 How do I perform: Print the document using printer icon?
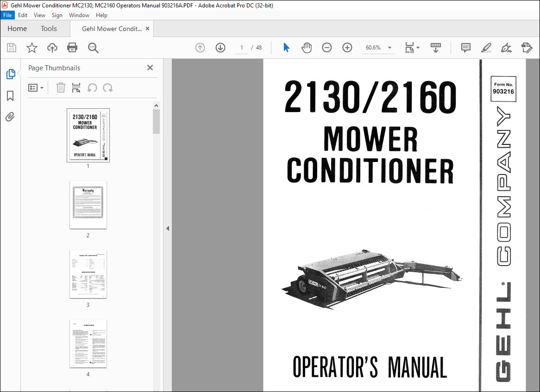72,48
